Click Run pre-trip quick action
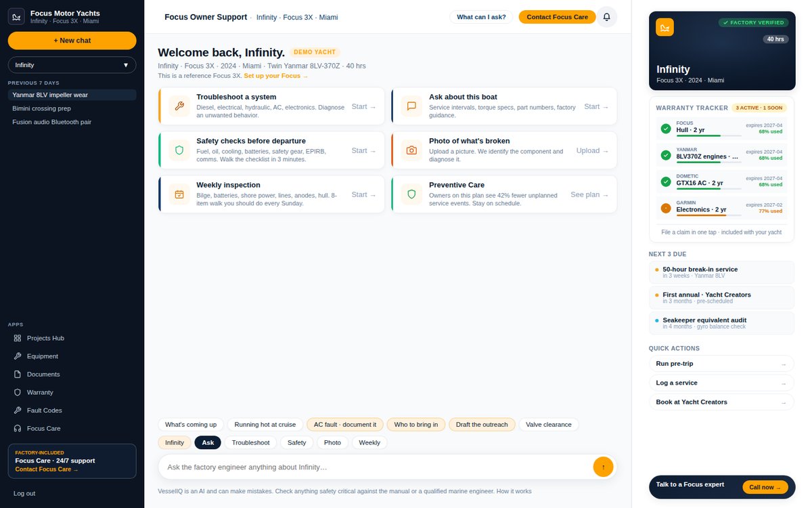812x508 pixels. [x=721, y=364]
